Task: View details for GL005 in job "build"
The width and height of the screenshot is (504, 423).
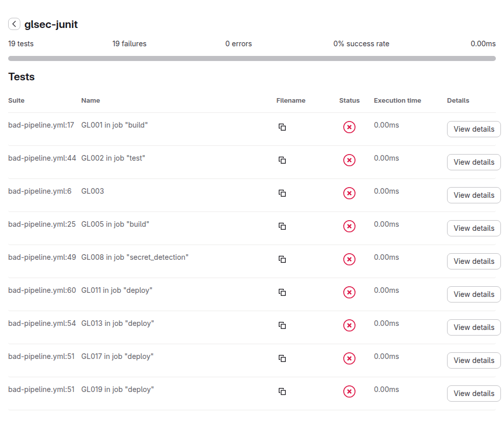Action: point(474,228)
